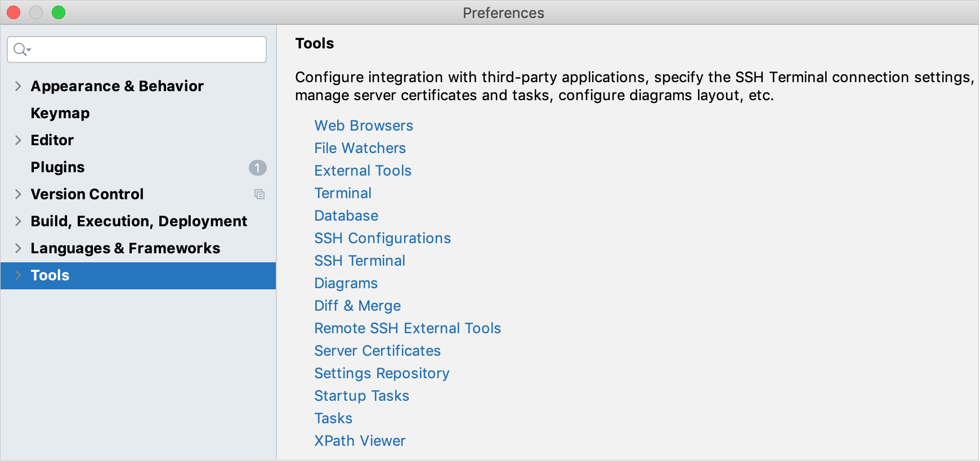This screenshot has height=461, width=980.
Task: Open the Web Browsers settings link
Action: 364,126
